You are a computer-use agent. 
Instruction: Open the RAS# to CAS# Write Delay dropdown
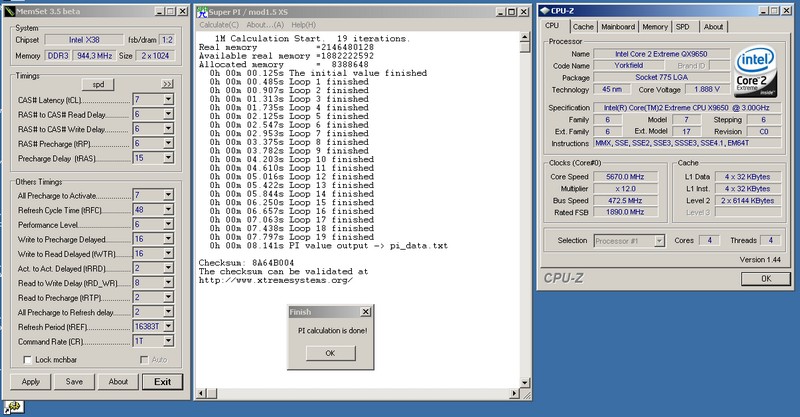coord(168,129)
